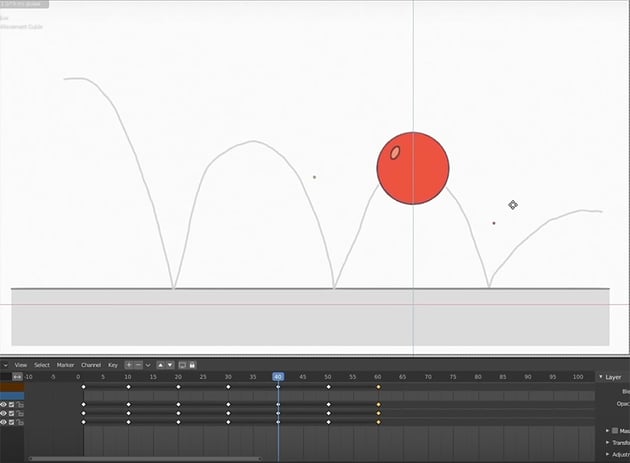Select summary row keyframe at frame 20

pyautogui.click(x=178, y=387)
